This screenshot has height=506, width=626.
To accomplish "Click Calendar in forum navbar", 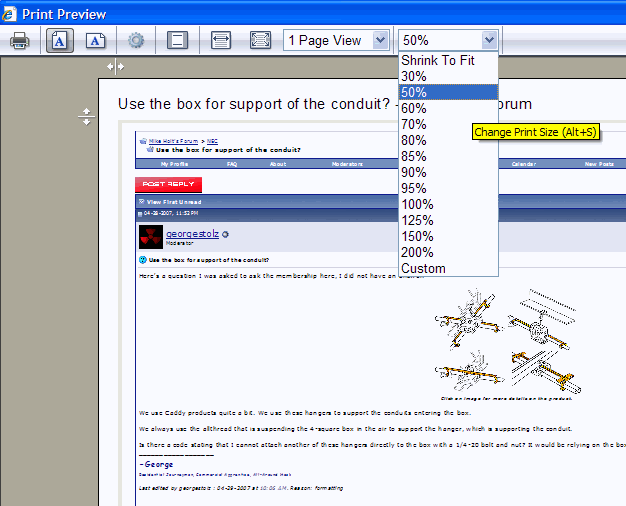I will pos(524,164).
